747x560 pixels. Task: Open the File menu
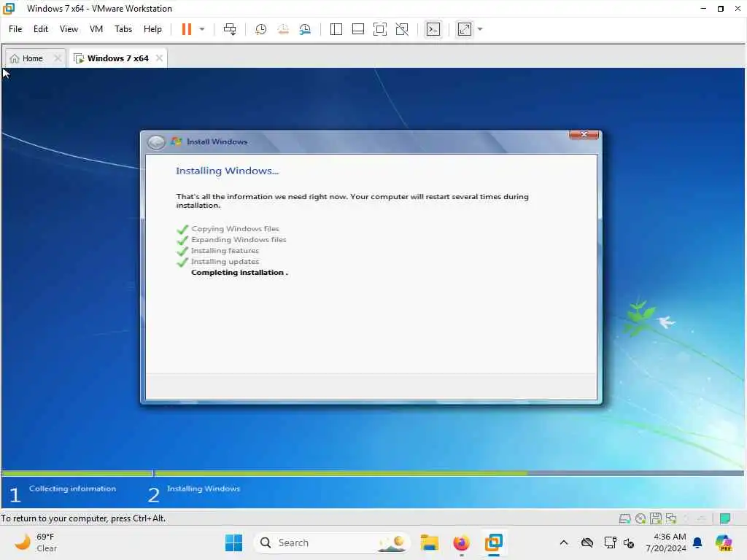[x=15, y=29]
